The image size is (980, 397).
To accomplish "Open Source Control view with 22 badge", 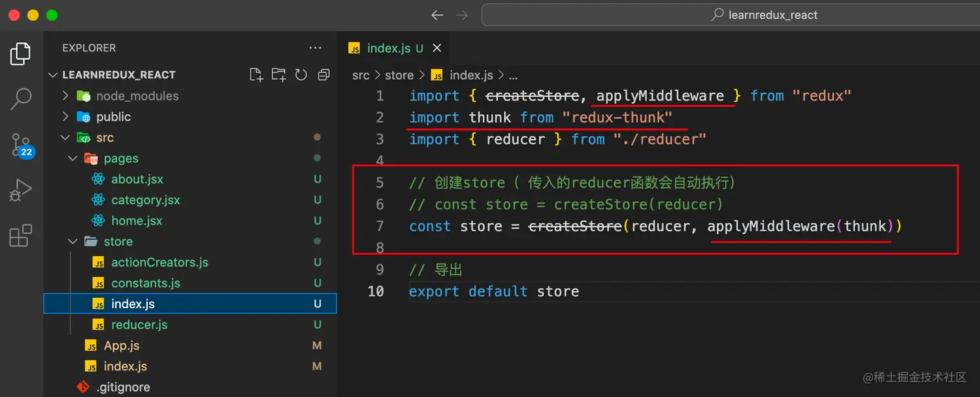I will click(x=21, y=145).
